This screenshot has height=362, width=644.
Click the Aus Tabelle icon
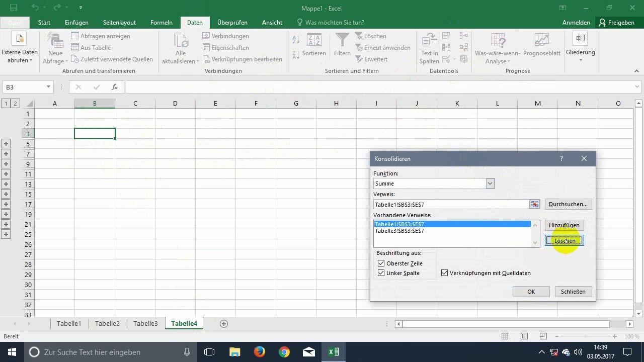click(75, 48)
